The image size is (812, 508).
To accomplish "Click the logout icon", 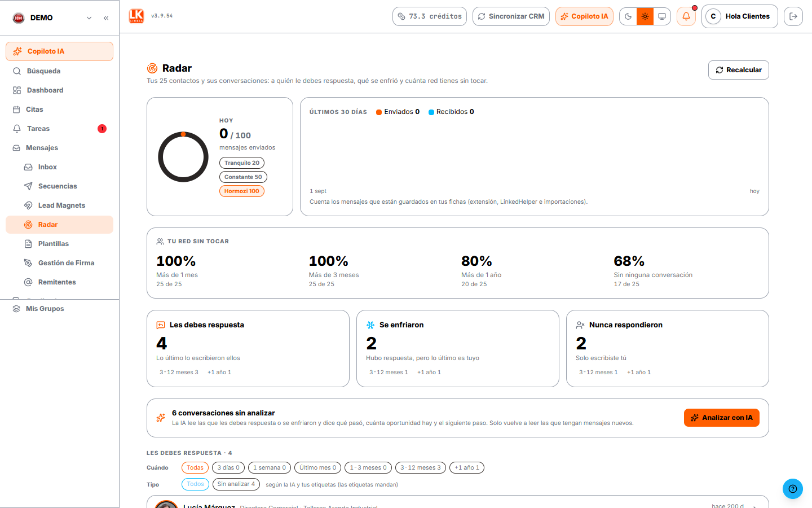I will (793, 16).
